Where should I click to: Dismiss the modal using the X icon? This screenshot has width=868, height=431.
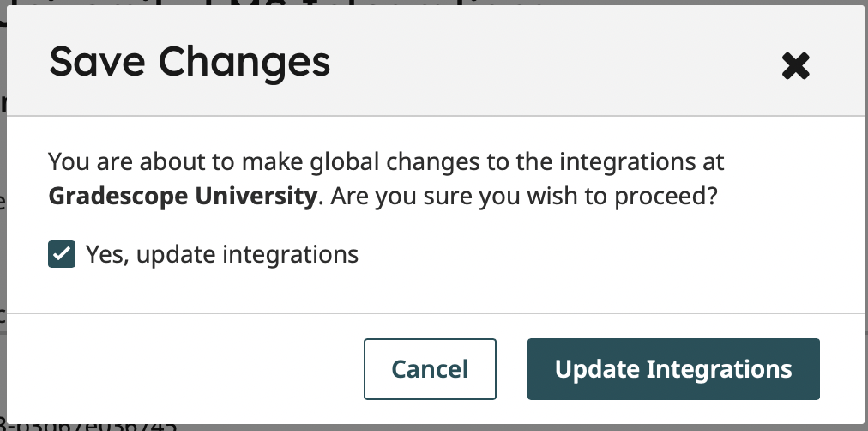click(x=795, y=66)
